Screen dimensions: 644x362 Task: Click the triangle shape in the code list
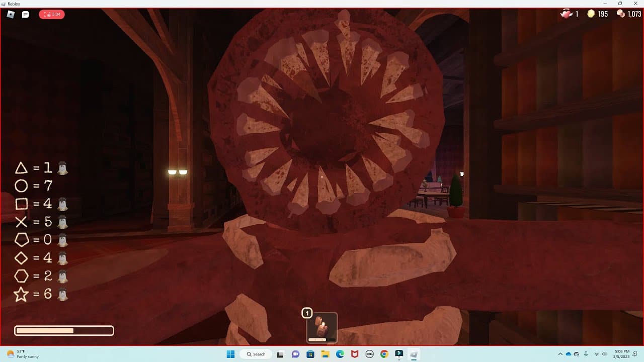tap(21, 168)
